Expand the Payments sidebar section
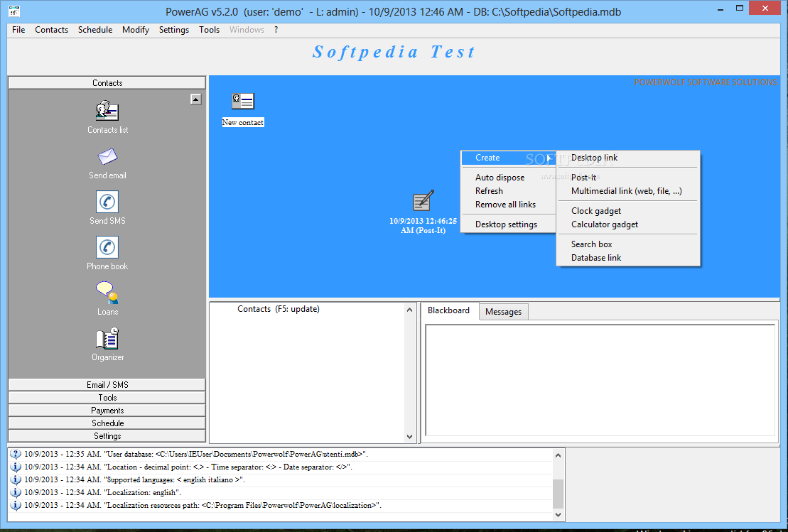This screenshot has width=788, height=532. click(x=107, y=411)
